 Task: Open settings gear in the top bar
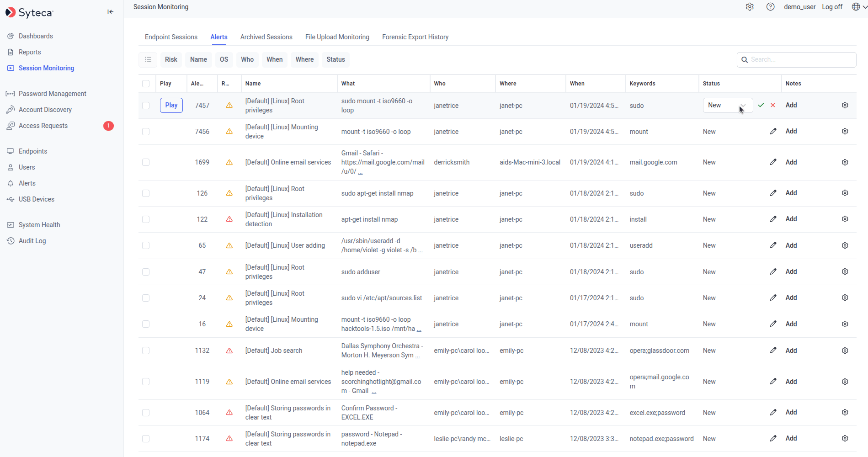point(750,7)
